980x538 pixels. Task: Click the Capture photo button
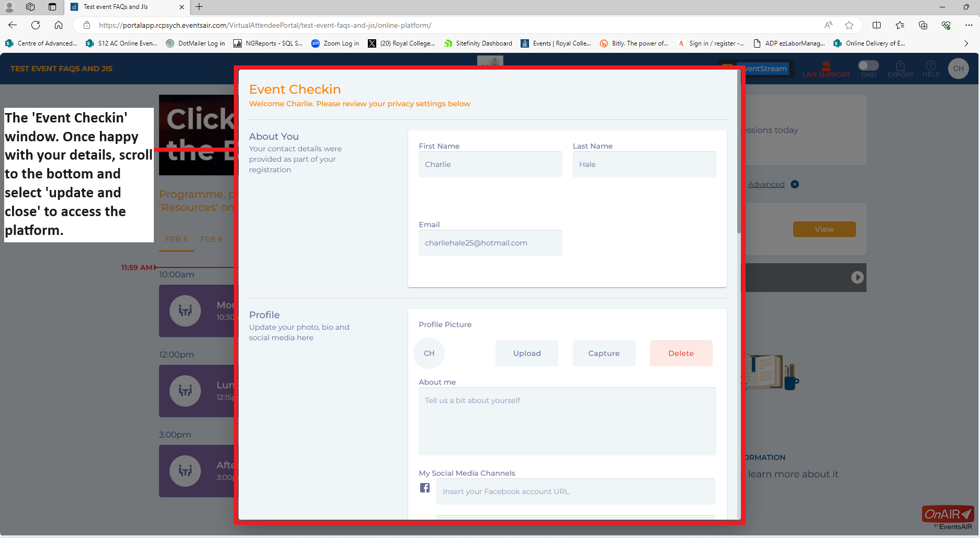click(604, 353)
